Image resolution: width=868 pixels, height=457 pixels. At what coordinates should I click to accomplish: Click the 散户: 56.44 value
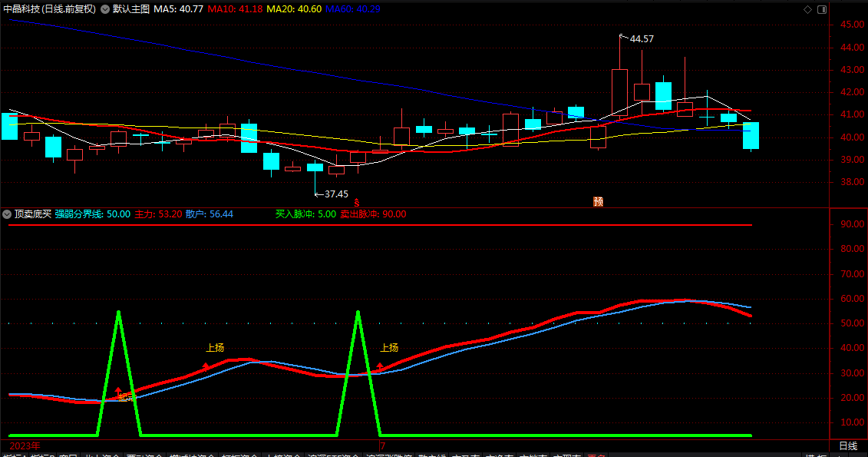(210, 214)
